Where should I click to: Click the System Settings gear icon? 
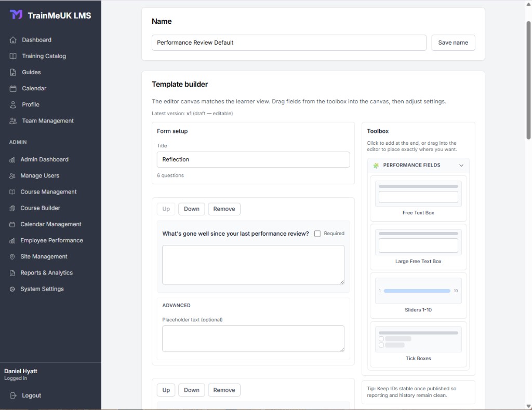click(x=12, y=289)
